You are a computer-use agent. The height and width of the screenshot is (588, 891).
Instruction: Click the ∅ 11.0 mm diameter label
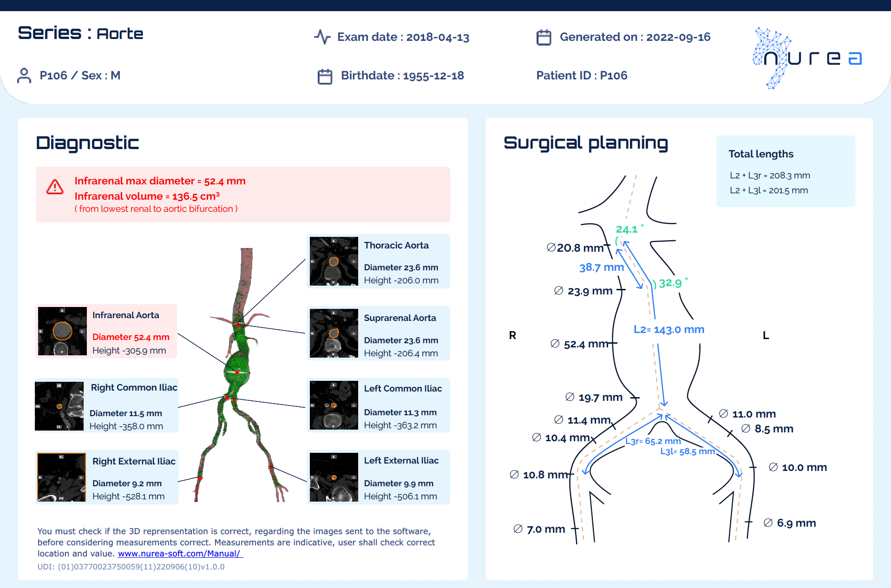(747, 414)
